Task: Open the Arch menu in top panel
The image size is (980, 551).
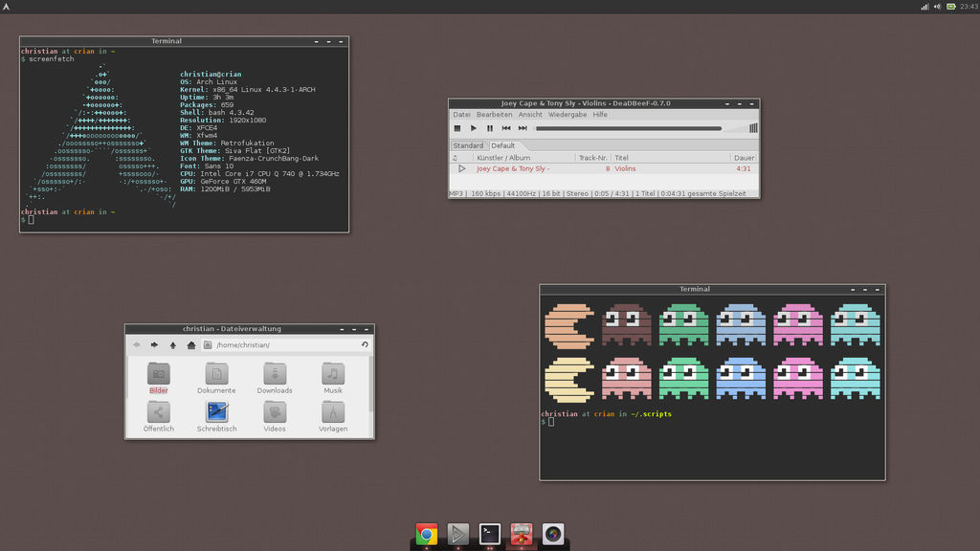Action: pyautogui.click(x=7, y=7)
